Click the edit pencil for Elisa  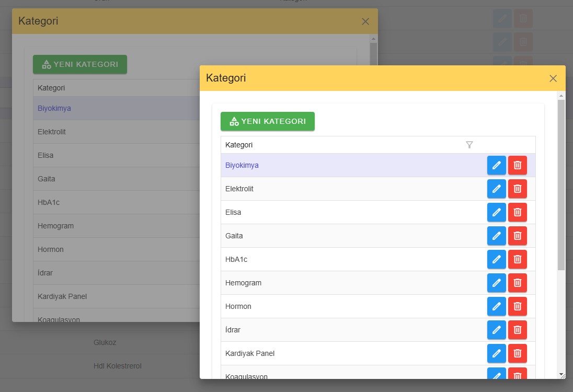click(x=496, y=212)
